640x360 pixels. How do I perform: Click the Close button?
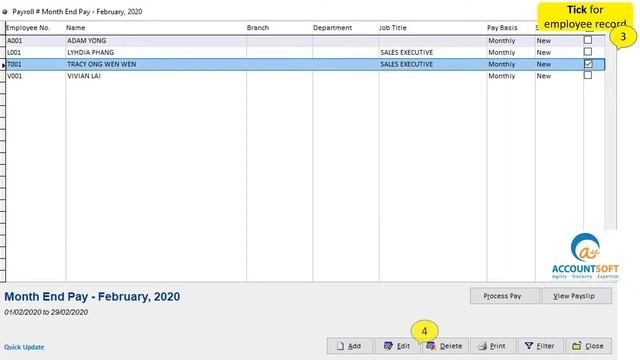(589, 346)
